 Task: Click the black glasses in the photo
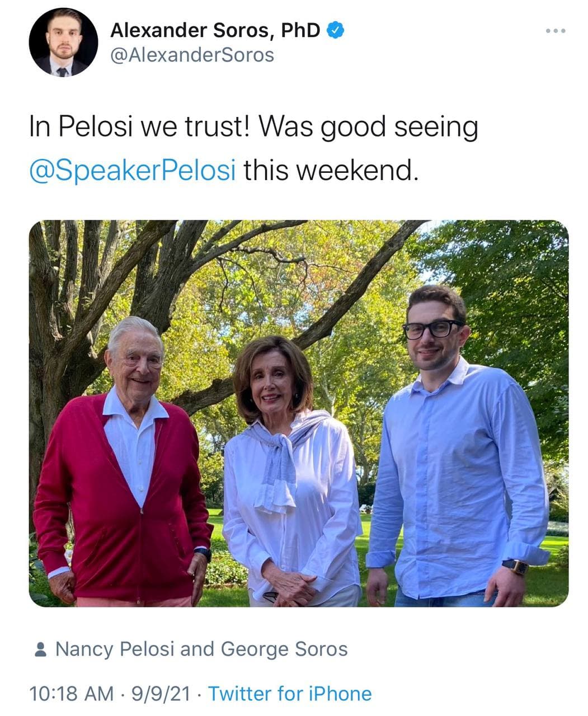(432, 329)
